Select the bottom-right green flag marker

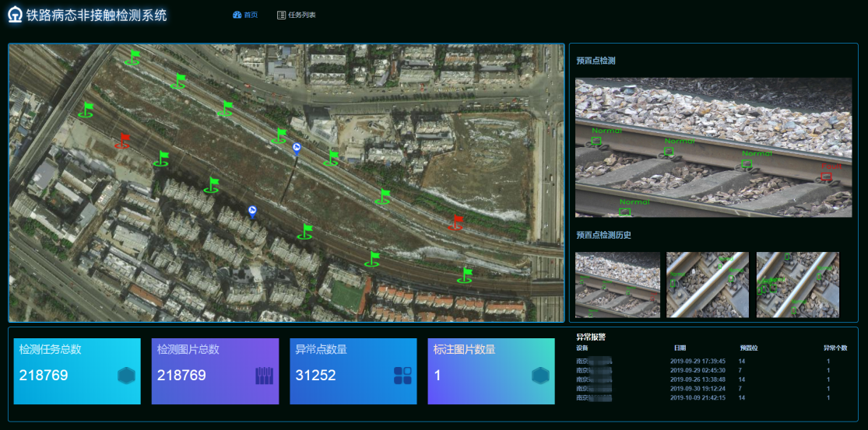click(x=466, y=275)
